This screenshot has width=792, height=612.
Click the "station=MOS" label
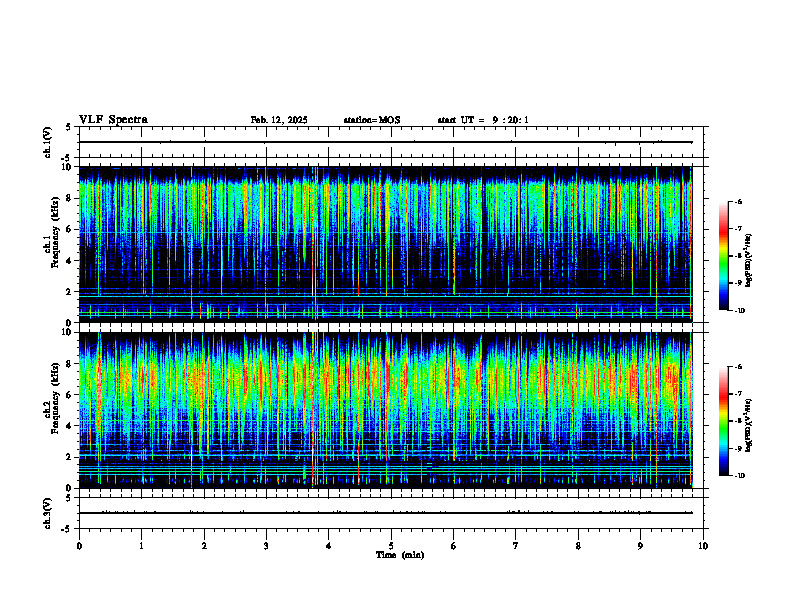tap(372, 120)
